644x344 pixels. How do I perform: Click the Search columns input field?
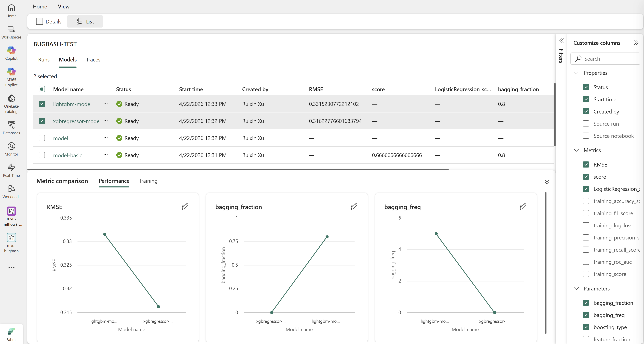point(605,59)
